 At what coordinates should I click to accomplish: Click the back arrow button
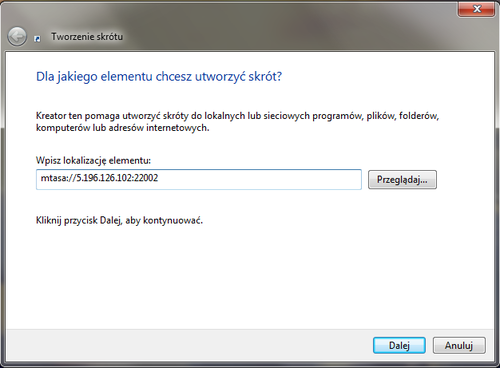click(x=17, y=36)
